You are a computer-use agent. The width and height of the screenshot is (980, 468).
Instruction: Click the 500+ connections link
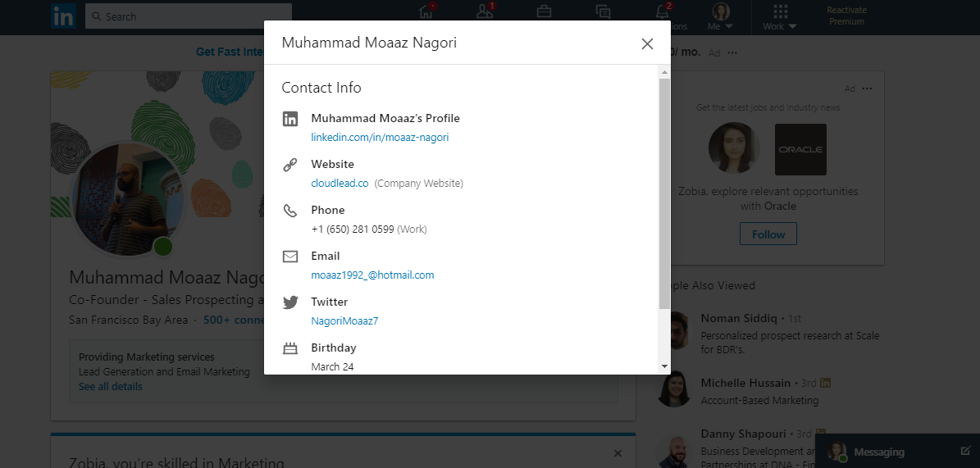(234, 320)
